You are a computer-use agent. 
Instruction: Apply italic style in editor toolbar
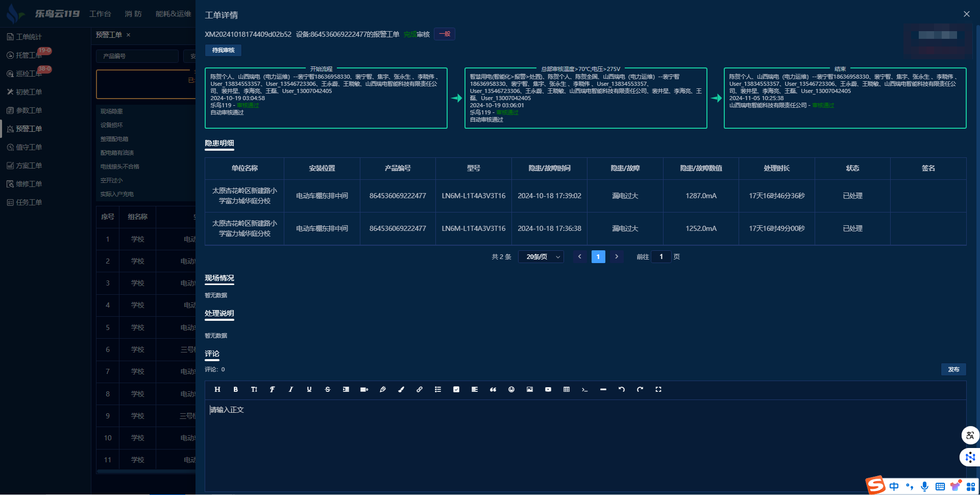point(290,389)
